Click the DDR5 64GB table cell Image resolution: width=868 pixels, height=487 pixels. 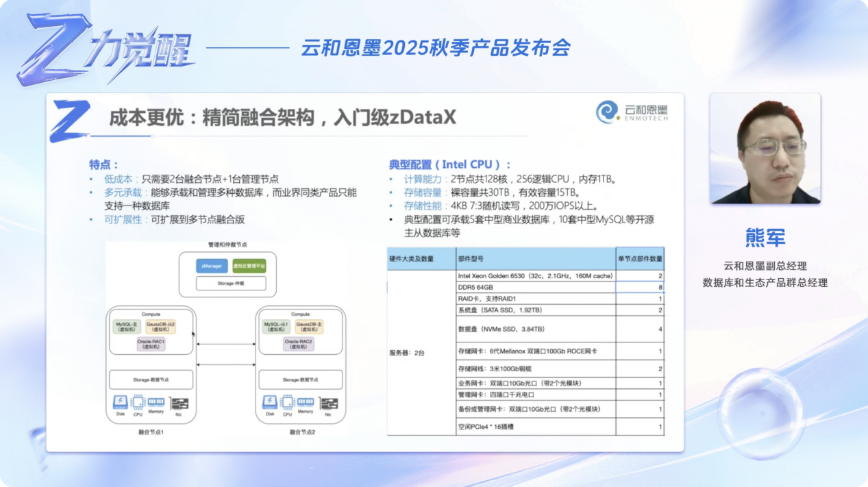(x=535, y=287)
